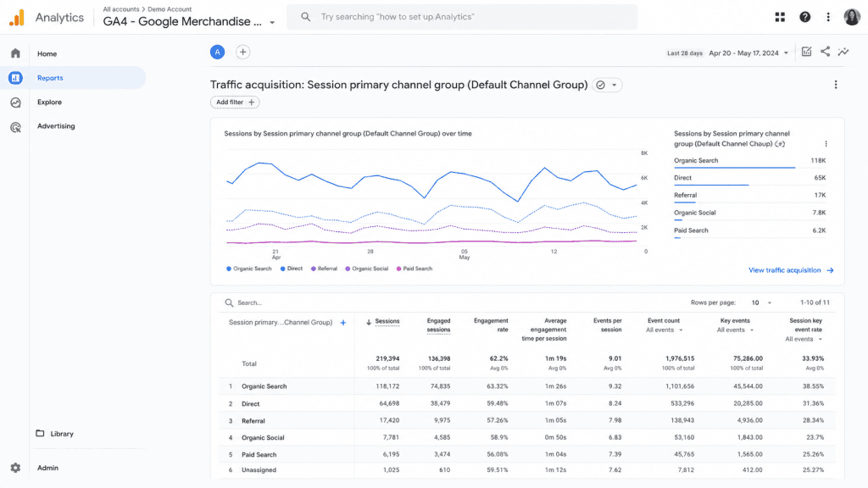Open the Explore icon in sidebar
This screenshot has height=488, width=868.
tap(15, 103)
